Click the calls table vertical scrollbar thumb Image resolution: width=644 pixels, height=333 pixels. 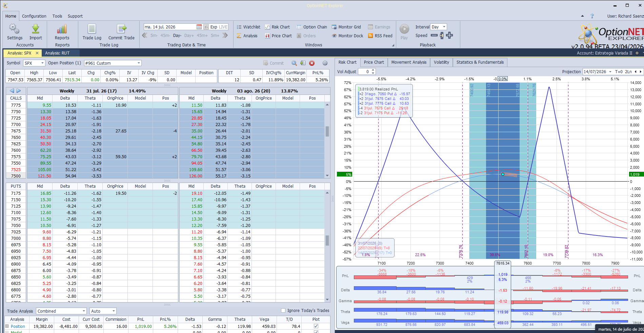(x=327, y=131)
